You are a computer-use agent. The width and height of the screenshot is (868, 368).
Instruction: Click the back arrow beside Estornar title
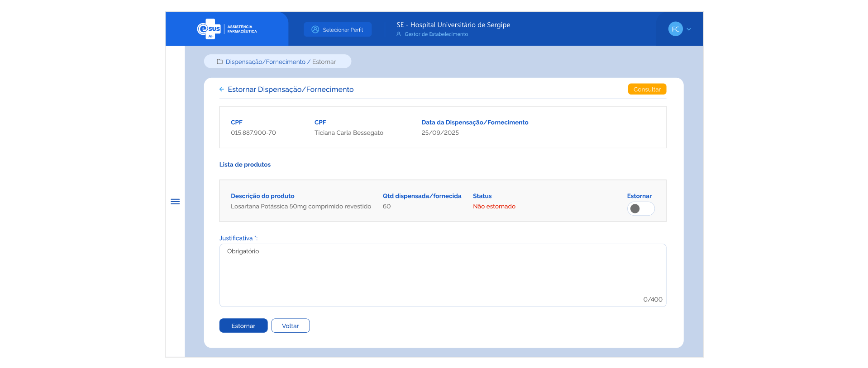click(x=222, y=90)
